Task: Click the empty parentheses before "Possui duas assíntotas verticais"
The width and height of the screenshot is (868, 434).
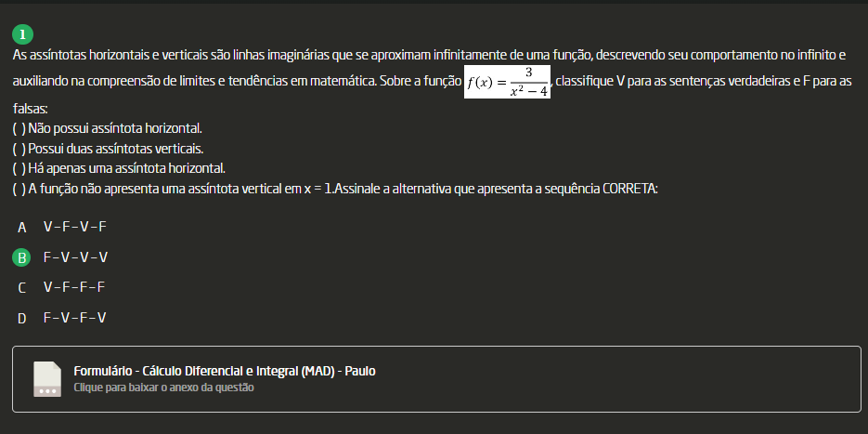Action: [x=19, y=149]
